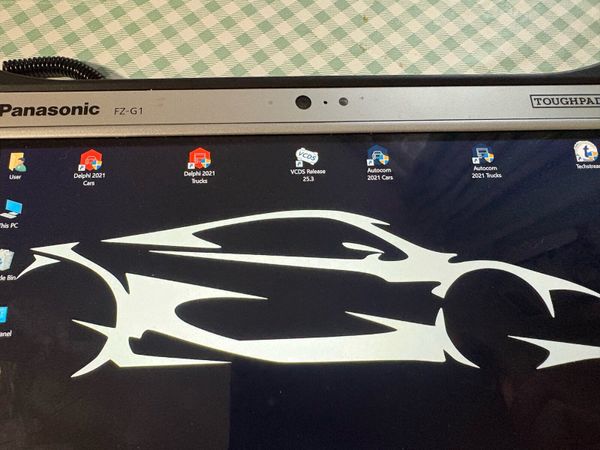Click the Autocom 2021 Trucks shortcut icon

(483, 154)
